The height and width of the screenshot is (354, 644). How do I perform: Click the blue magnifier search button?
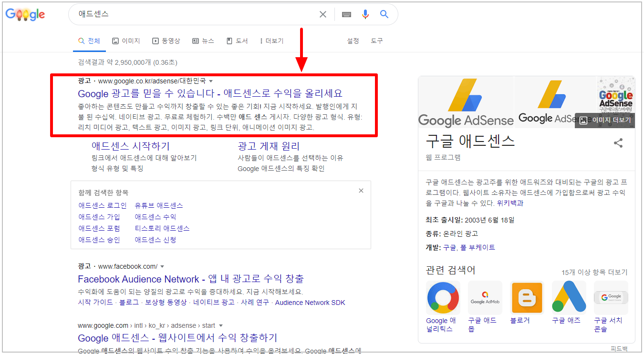pos(384,14)
